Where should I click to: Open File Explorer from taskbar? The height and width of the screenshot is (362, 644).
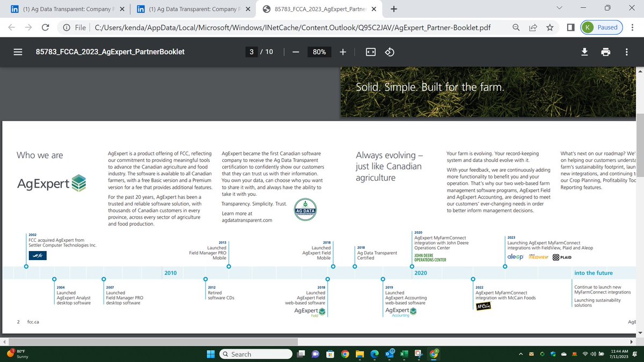pyautogui.click(x=359, y=354)
